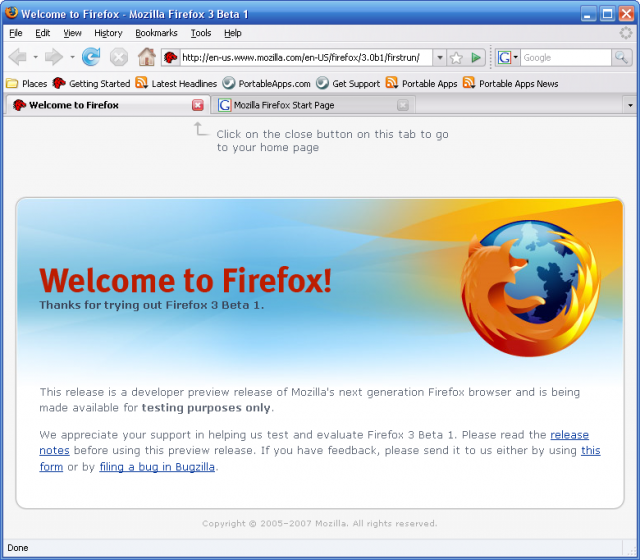
Task: Expand the address bar URL dropdown
Action: pyautogui.click(x=440, y=58)
